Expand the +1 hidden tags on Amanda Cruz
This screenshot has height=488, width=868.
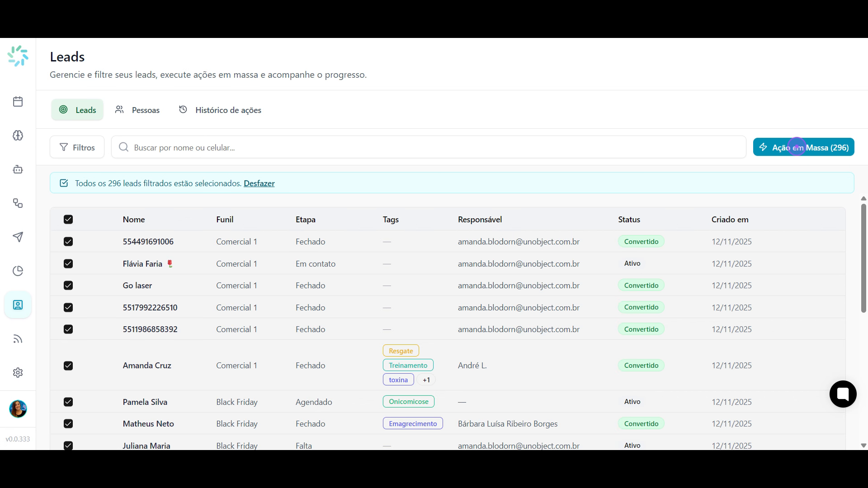426,380
